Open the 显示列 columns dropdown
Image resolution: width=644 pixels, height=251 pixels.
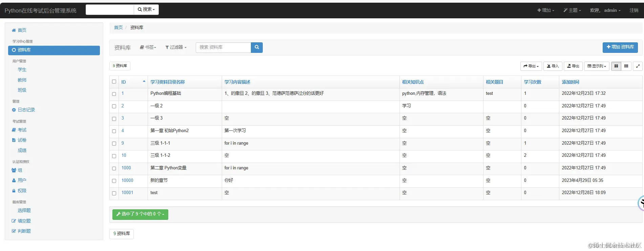pos(597,66)
